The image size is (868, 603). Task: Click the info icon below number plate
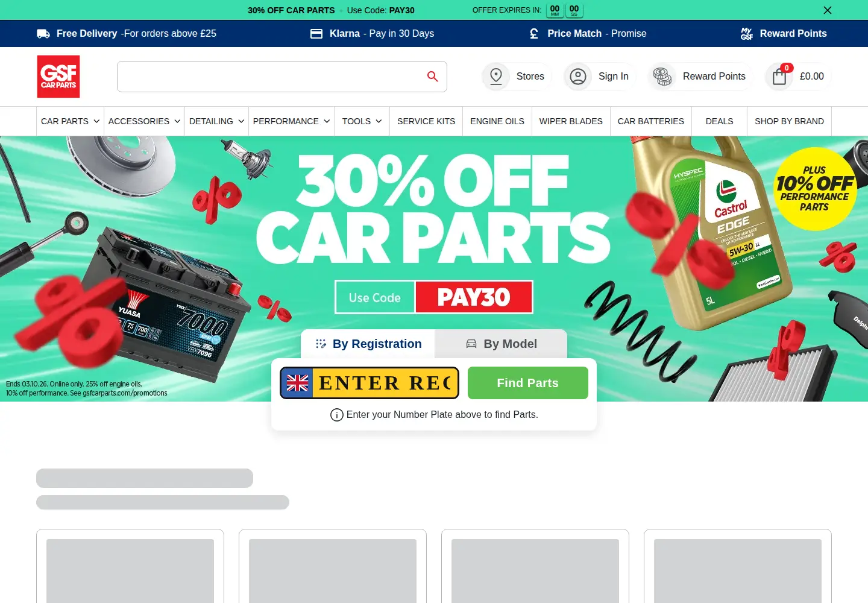tap(337, 415)
